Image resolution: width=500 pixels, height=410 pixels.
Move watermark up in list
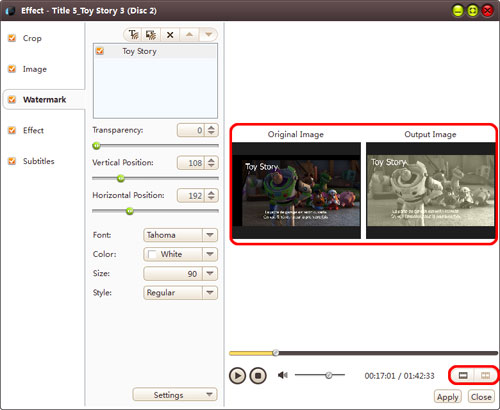[x=189, y=35]
